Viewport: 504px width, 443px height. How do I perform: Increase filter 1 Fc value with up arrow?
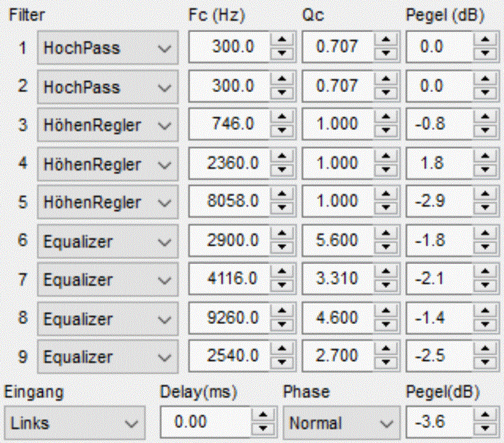tap(282, 41)
